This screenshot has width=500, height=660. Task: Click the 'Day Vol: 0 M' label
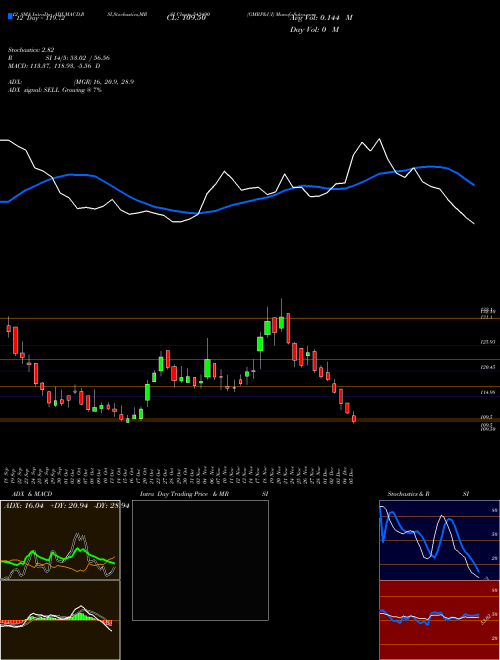(314, 30)
